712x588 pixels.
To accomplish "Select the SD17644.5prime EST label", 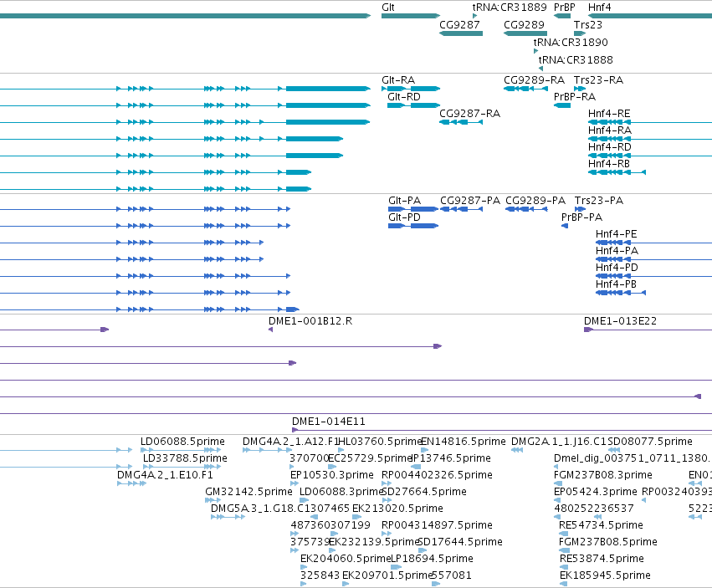I will (460, 542).
